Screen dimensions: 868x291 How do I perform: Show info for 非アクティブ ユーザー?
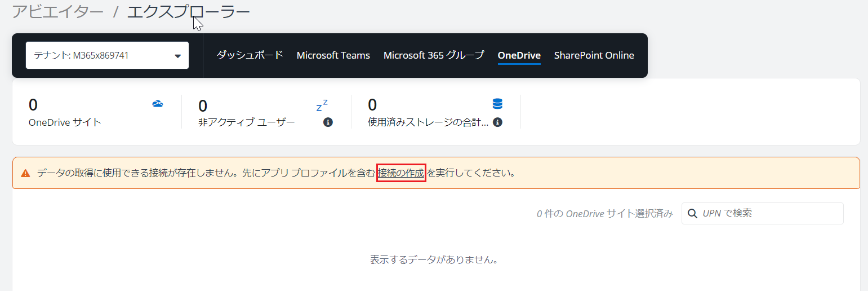coord(328,122)
